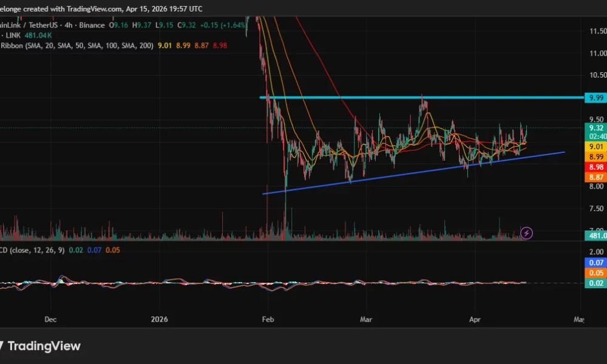Viewport: 607px width, 364px height.
Task: Select the cyan 9.99 price label
Action: (597, 96)
